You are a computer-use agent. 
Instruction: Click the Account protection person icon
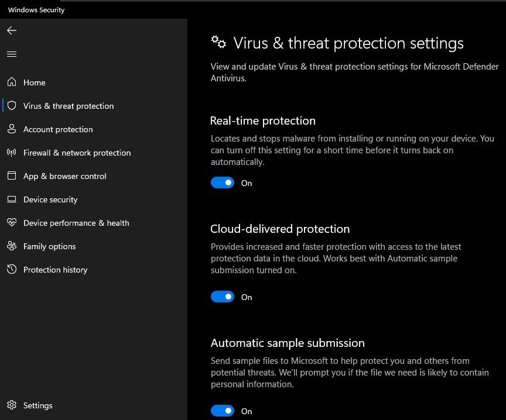pyautogui.click(x=12, y=129)
